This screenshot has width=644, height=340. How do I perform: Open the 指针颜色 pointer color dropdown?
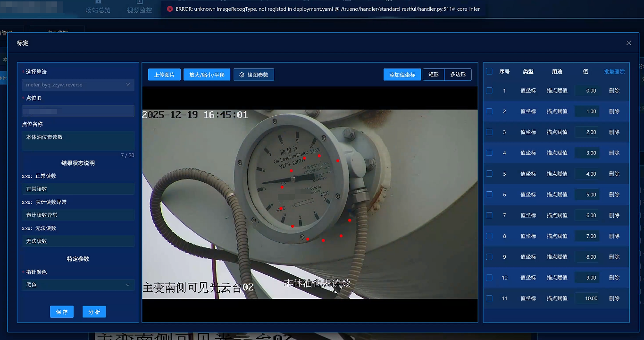pos(78,285)
